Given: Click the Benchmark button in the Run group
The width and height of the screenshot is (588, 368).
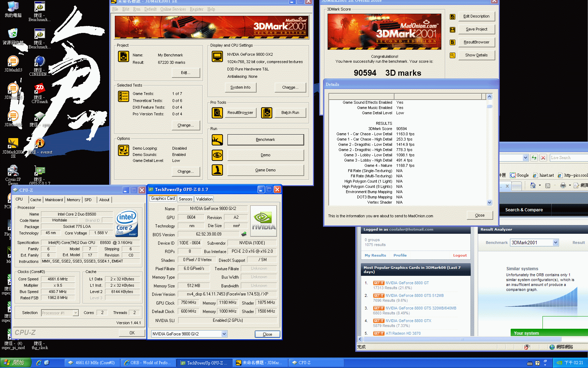Looking at the screenshot, I should click(265, 139).
